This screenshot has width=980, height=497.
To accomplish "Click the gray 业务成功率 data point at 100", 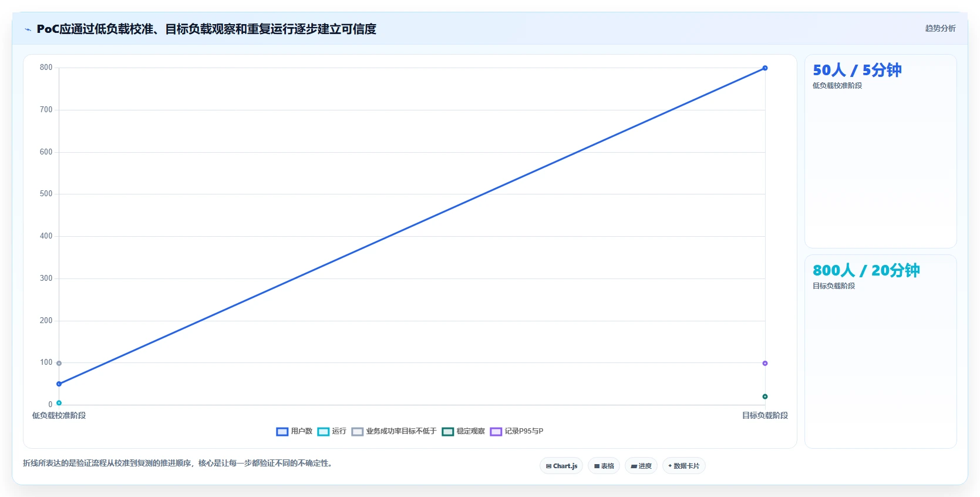I will 59,364.
